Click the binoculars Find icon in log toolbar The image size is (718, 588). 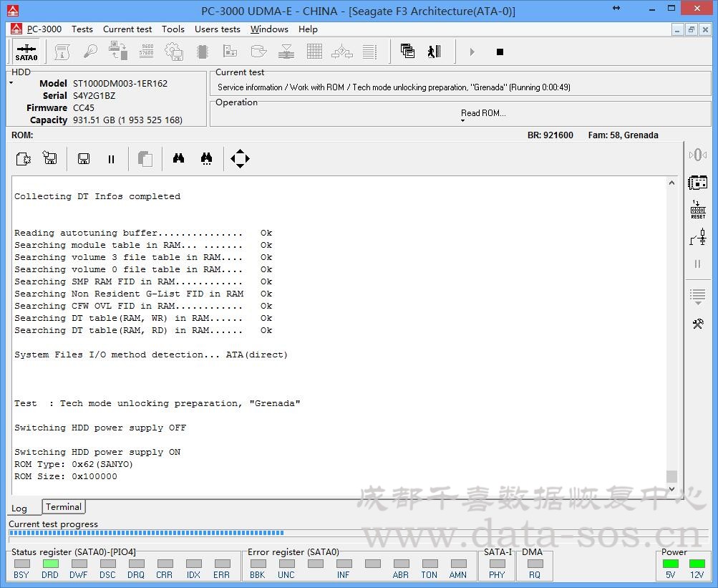pos(178,159)
